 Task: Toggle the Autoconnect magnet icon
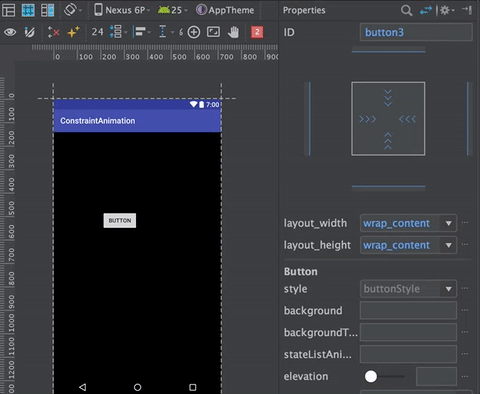click(30, 32)
